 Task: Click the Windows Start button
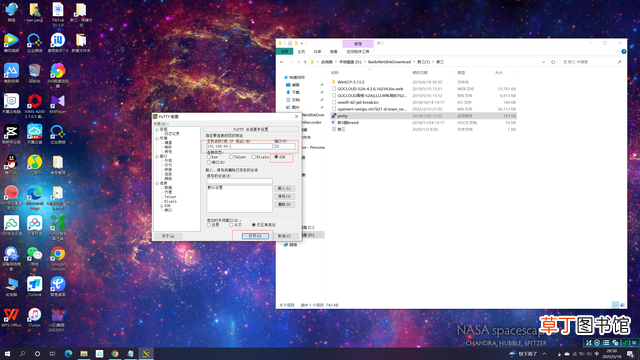7,353
